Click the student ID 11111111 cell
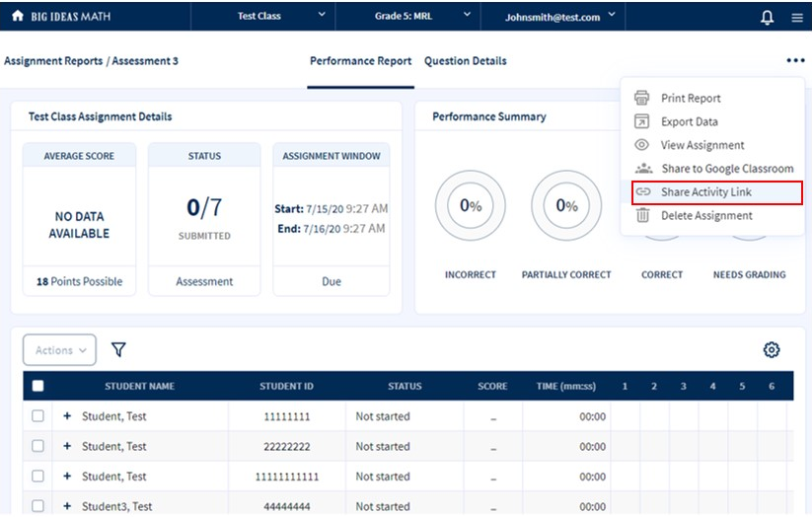Image resolution: width=812 pixels, height=517 pixels. click(287, 416)
